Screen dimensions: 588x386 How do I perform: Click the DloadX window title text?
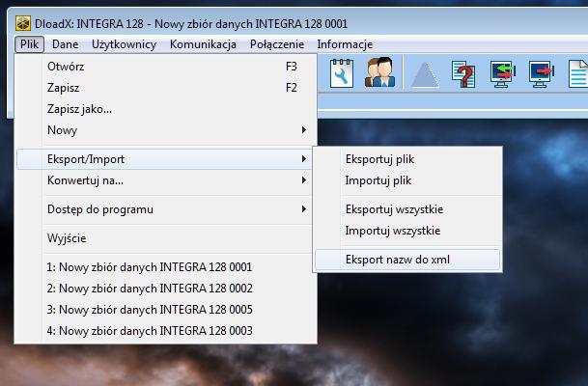(191, 24)
